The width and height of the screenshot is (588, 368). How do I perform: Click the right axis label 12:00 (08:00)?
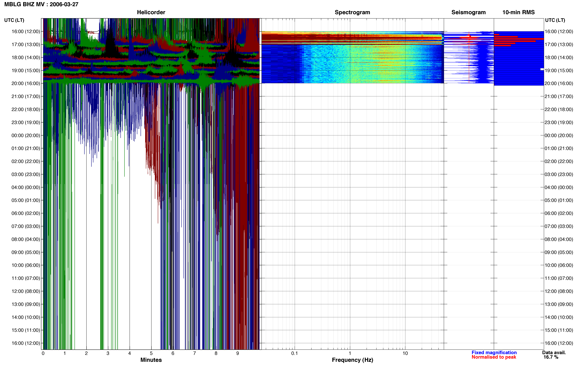[x=559, y=291]
